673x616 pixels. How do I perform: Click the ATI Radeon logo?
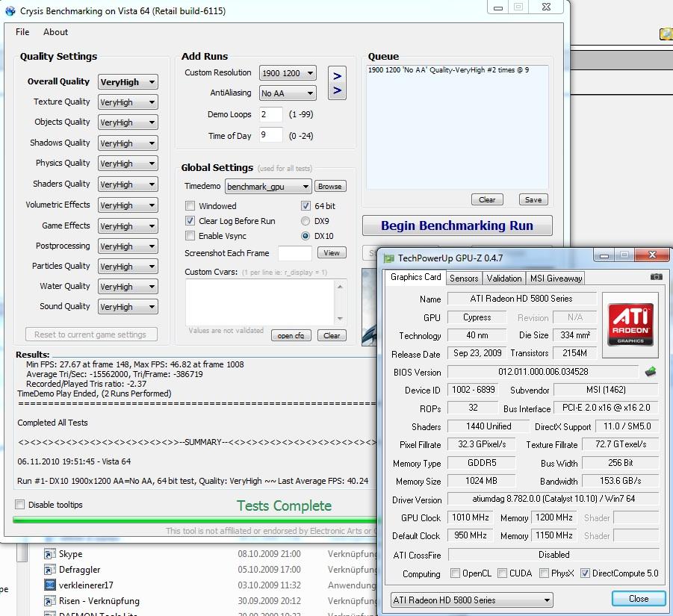[x=630, y=325]
